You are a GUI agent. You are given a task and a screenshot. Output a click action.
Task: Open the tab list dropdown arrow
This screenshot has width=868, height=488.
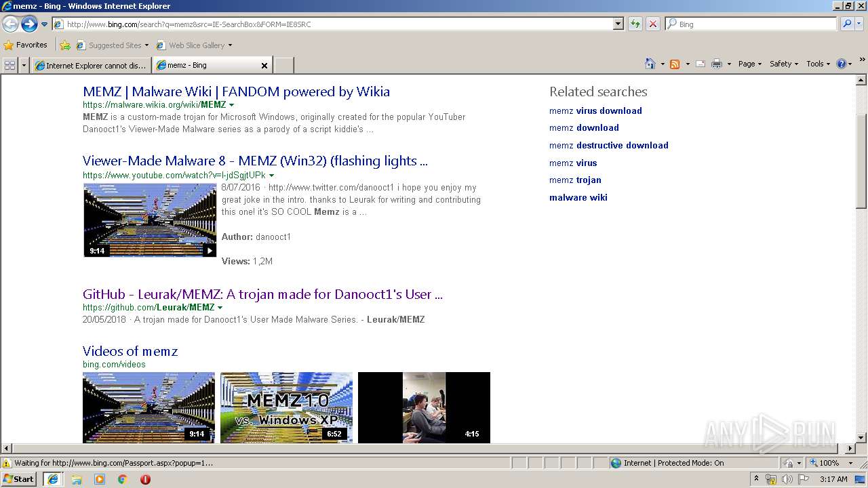tap(24, 65)
